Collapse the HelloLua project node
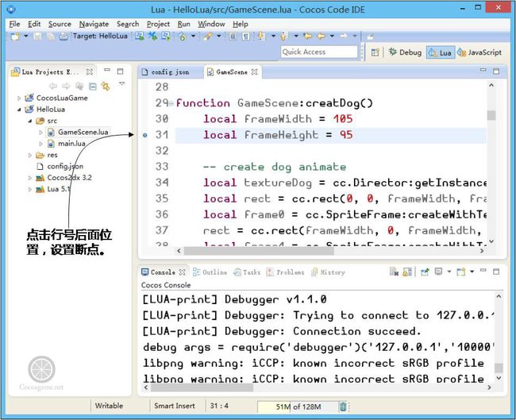516x420 pixels. point(19,110)
